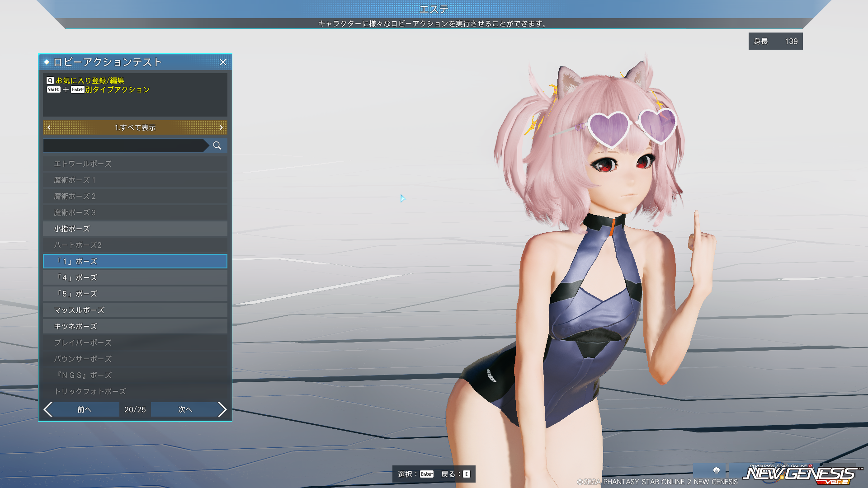
Task: Play マッスルポーズ action
Action: pyautogui.click(x=135, y=310)
